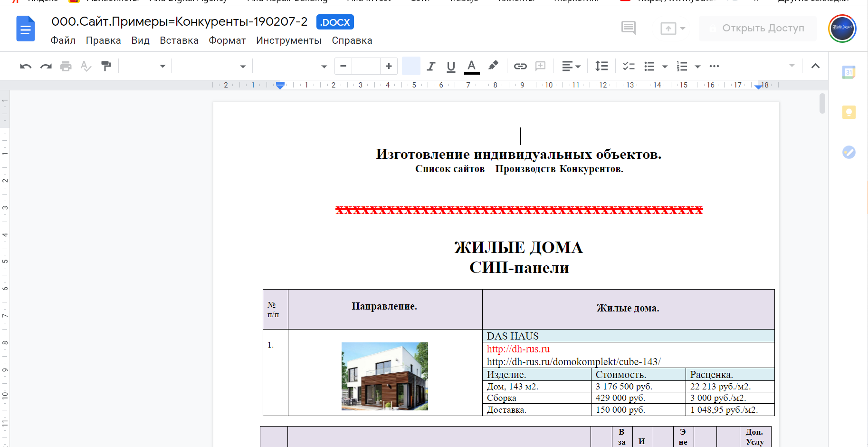Toggle the highlighted bold button
868x447 pixels.
pos(411,66)
